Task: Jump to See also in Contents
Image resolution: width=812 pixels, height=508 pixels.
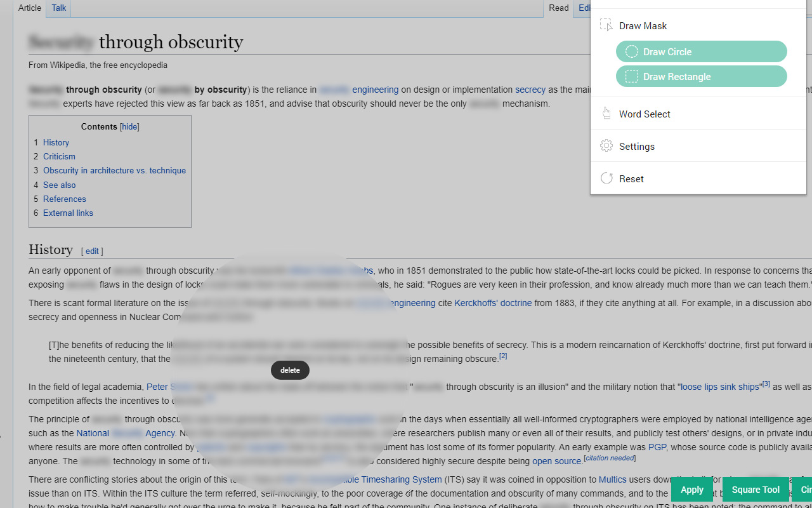Action: pyautogui.click(x=59, y=185)
